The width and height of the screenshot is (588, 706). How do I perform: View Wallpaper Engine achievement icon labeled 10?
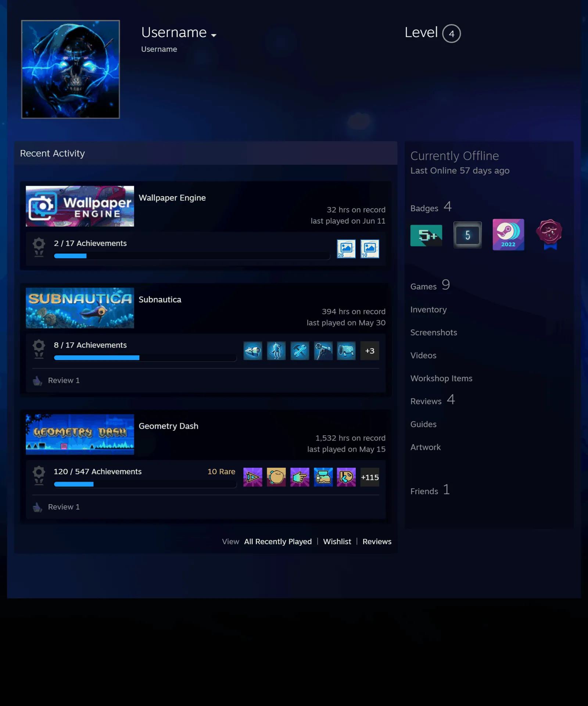point(370,249)
